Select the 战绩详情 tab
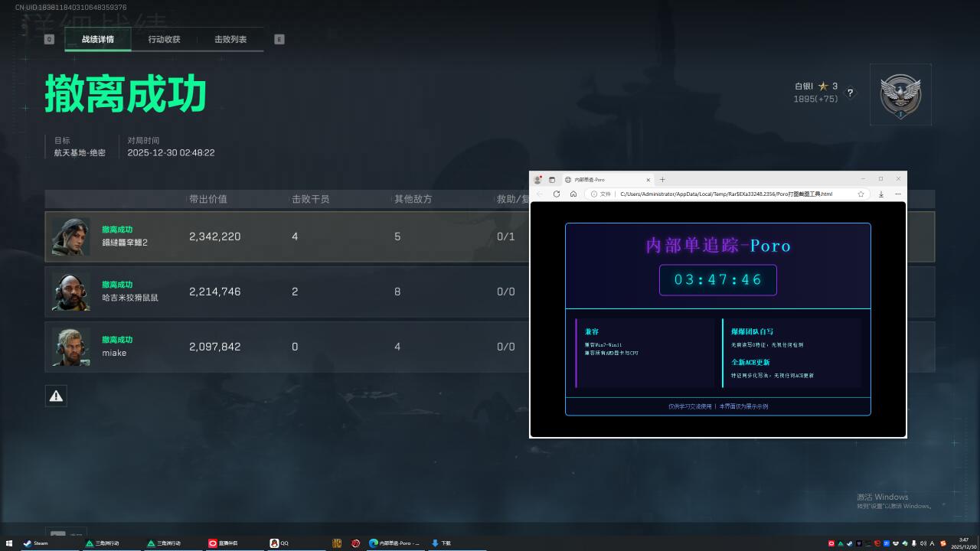The width and height of the screenshot is (980, 551). click(x=98, y=39)
